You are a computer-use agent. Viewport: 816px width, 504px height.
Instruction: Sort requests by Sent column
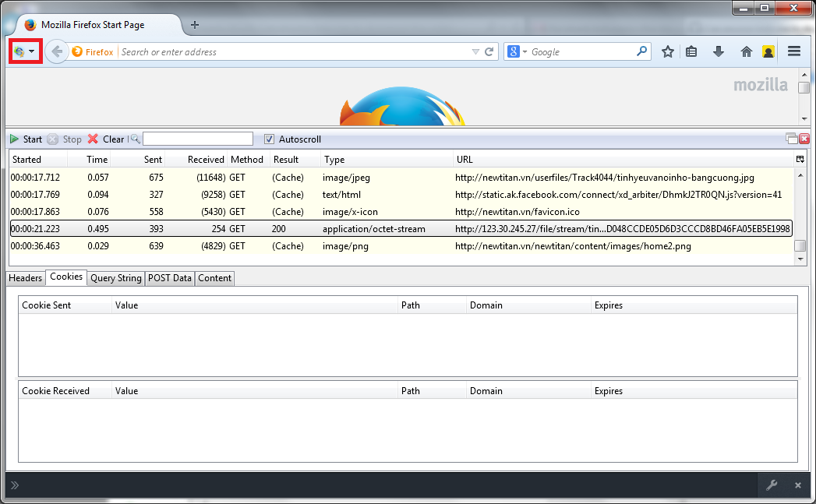click(x=137, y=159)
